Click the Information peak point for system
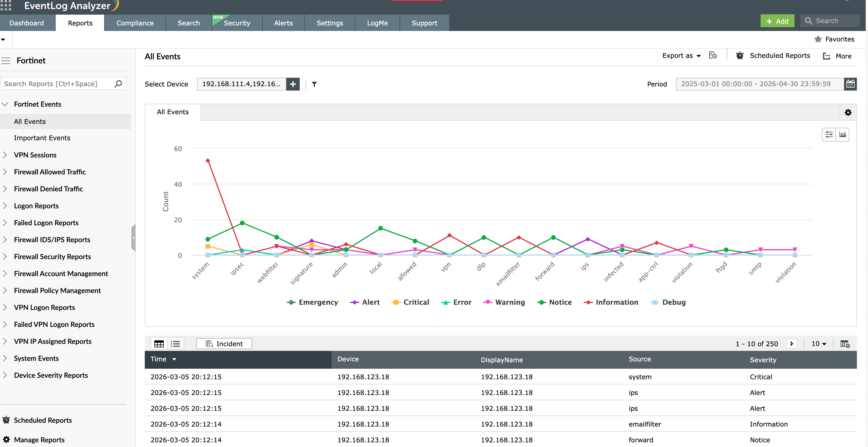This screenshot has width=868, height=447. click(x=208, y=161)
